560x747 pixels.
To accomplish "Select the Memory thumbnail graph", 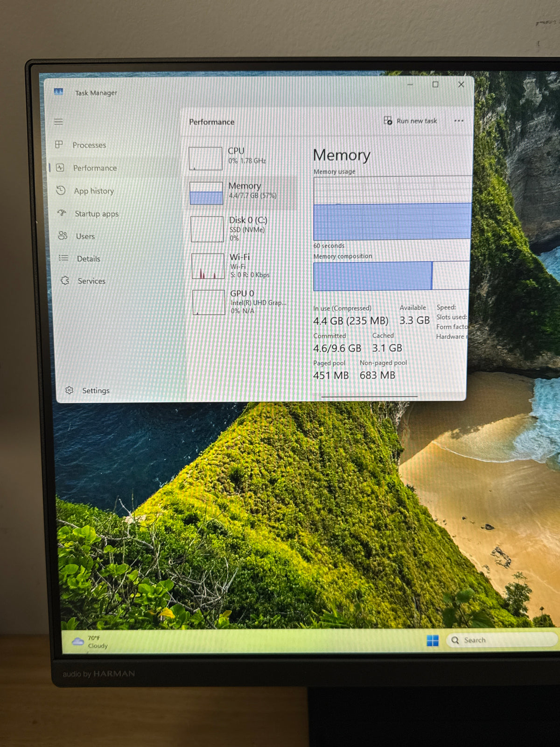I will click(206, 193).
